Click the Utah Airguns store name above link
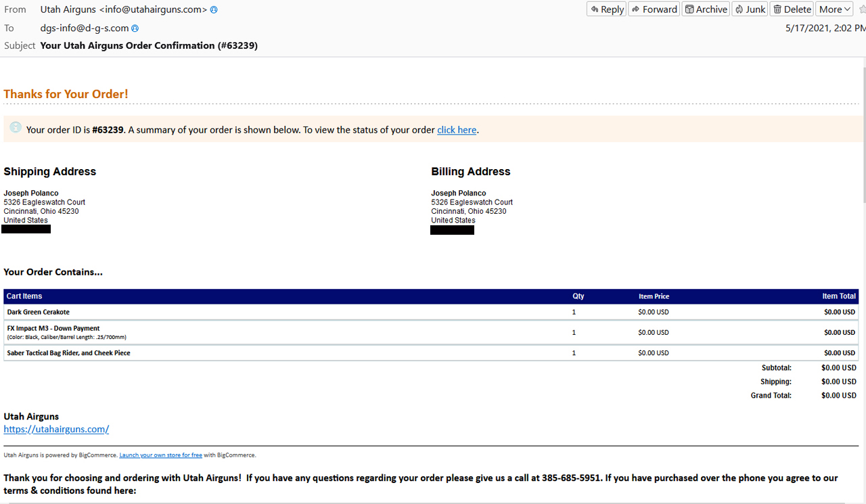Screen dimensions: 866x504 [x=31, y=417]
